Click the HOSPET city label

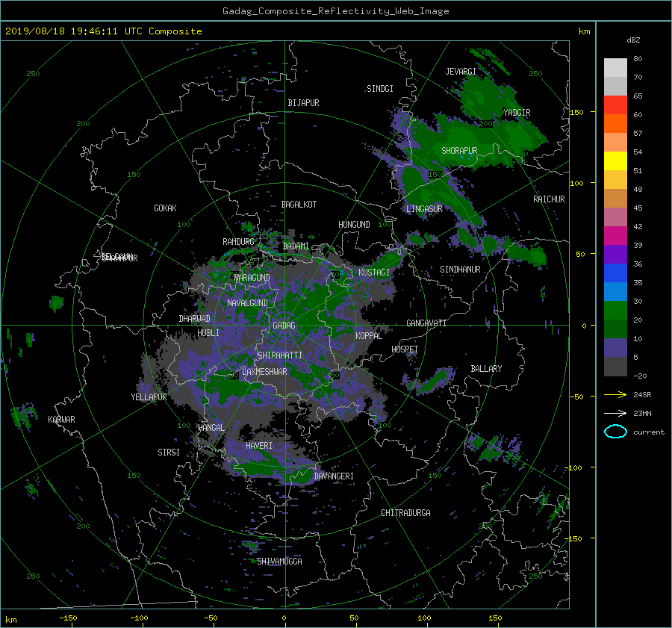click(x=405, y=349)
